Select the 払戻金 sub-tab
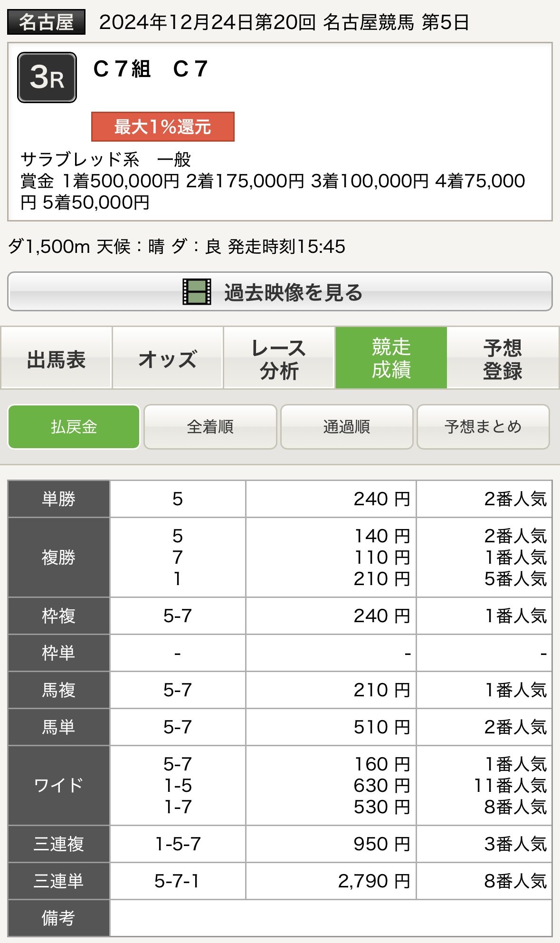The image size is (560, 943). click(74, 427)
